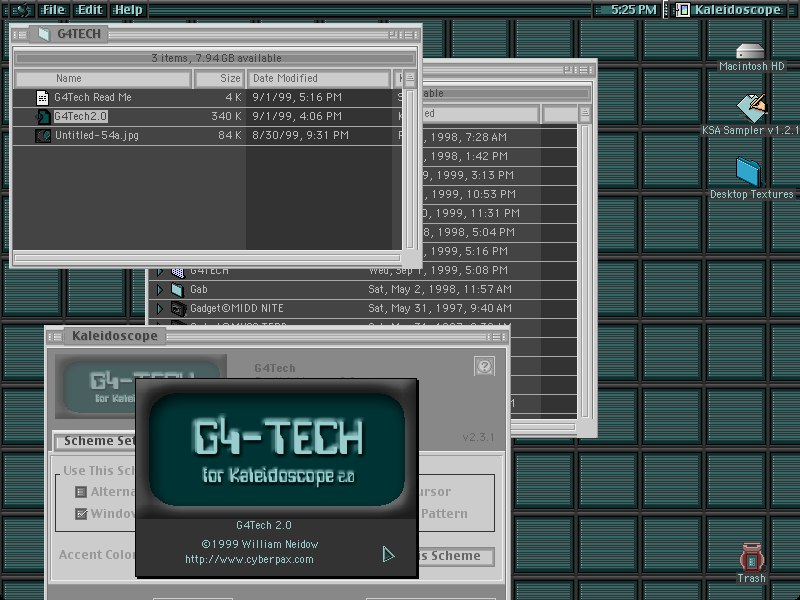Screen dimensions: 800x600
Task: Sort the G4TECH window by Date Modified
Action: (319, 79)
